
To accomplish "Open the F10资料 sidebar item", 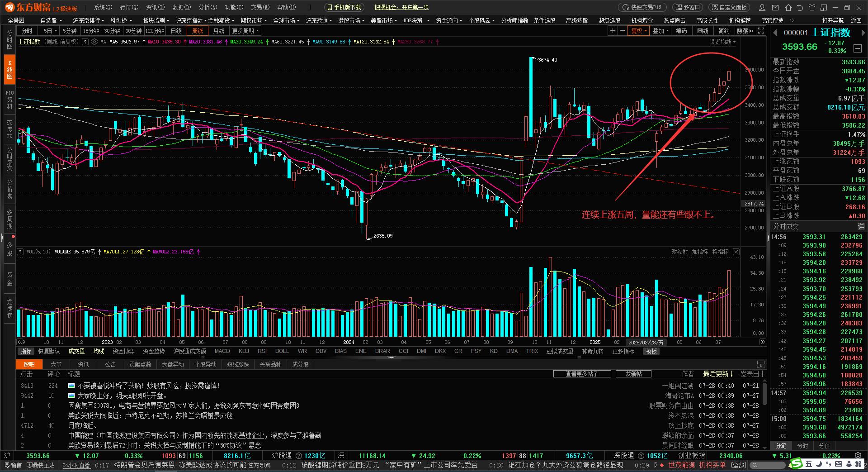I will click(x=9, y=99).
